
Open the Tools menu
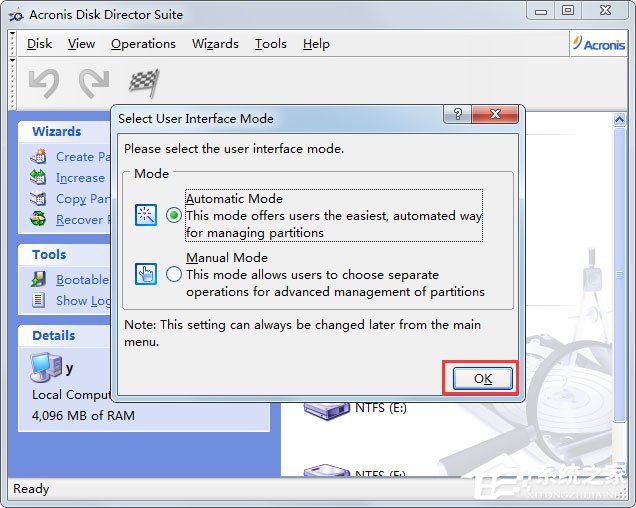271,43
